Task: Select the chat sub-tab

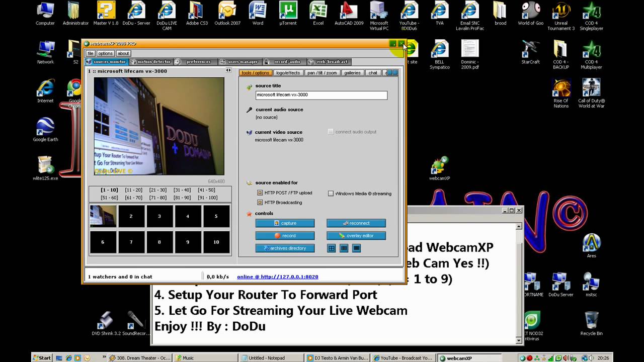Action: [x=373, y=73]
